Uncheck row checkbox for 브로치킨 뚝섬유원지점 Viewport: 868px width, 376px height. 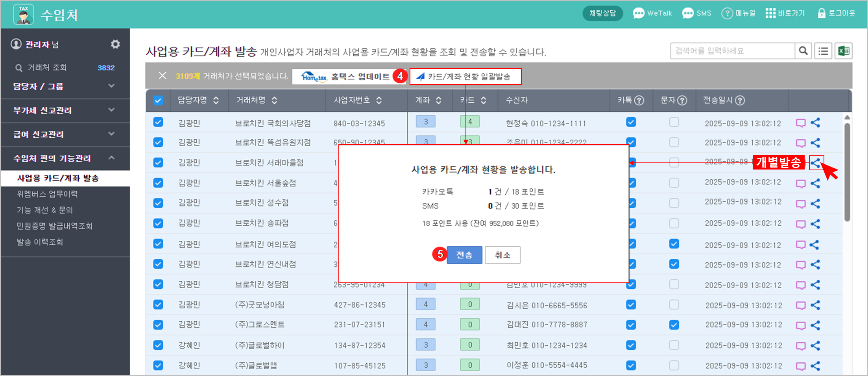(158, 142)
